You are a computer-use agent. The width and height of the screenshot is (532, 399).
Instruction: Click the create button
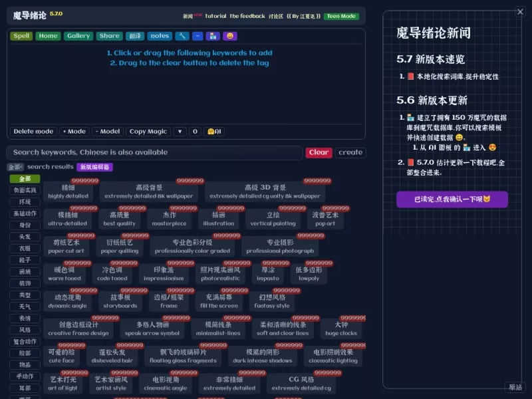click(x=350, y=153)
